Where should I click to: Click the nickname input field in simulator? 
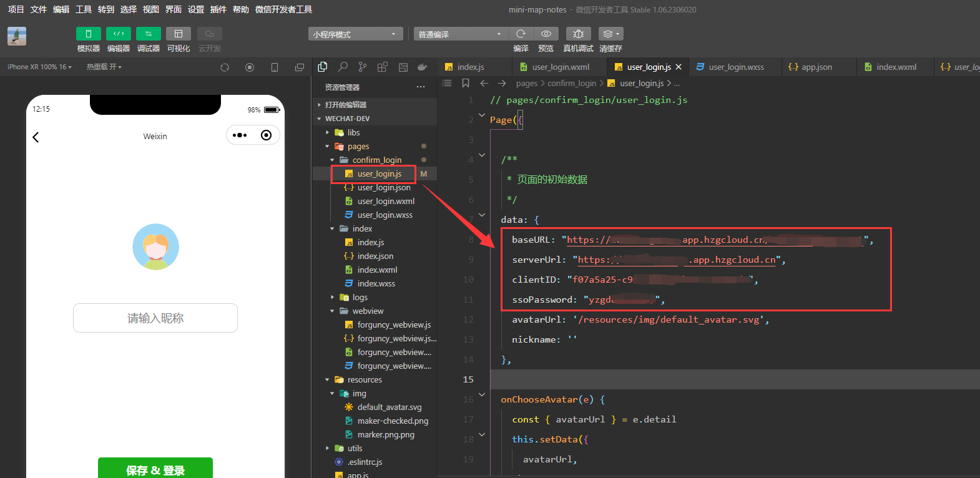pyautogui.click(x=155, y=318)
